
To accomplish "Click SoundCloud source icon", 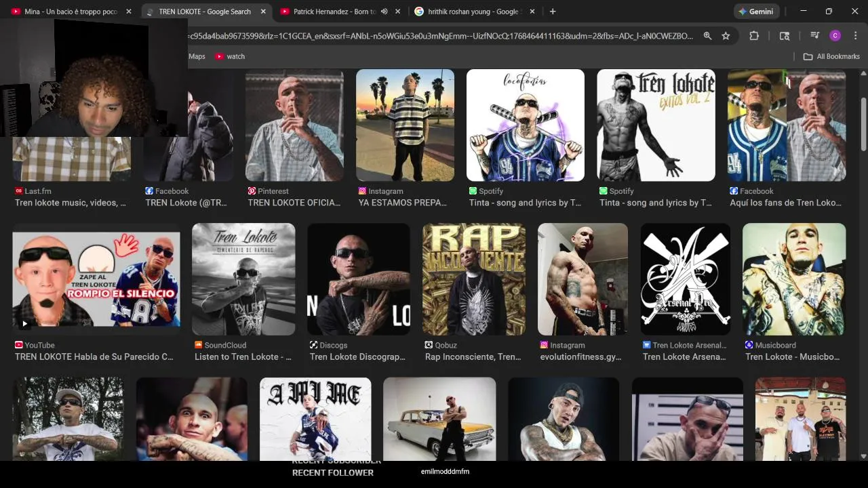I will (198, 345).
